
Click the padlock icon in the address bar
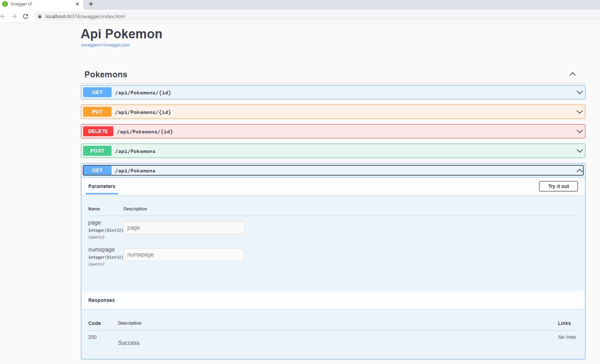pyautogui.click(x=39, y=16)
